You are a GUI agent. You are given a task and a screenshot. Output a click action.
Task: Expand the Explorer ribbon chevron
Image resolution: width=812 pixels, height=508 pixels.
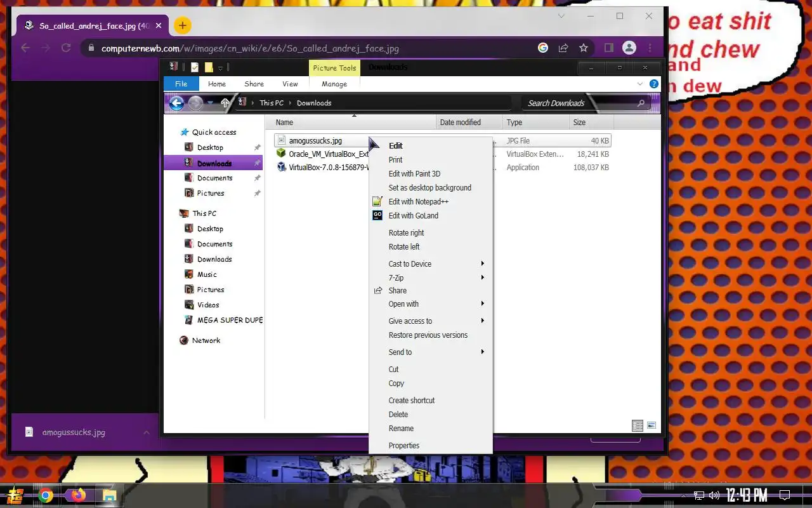pyautogui.click(x=640, y=84)
